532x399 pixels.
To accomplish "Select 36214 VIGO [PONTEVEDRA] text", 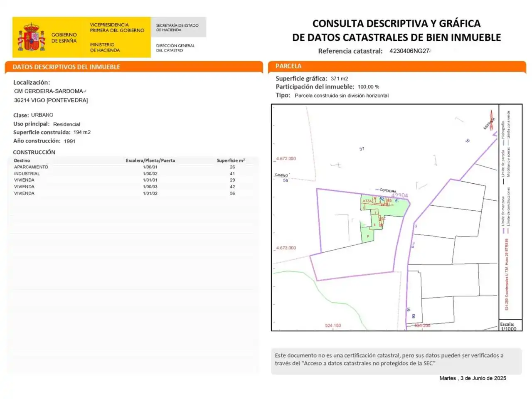I will pos(51,100).
